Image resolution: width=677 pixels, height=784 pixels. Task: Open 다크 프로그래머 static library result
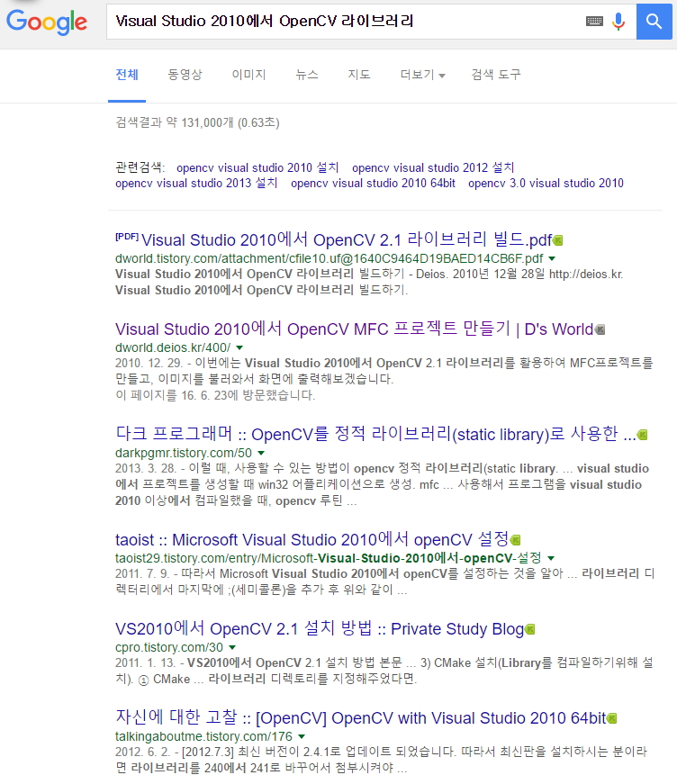(x=375, y=434)
